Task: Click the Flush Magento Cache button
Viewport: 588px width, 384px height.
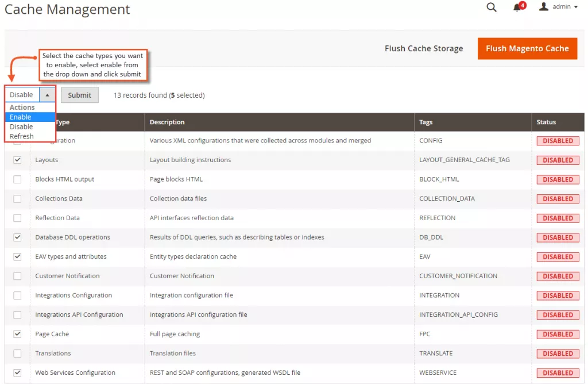Action: point(527,48)
